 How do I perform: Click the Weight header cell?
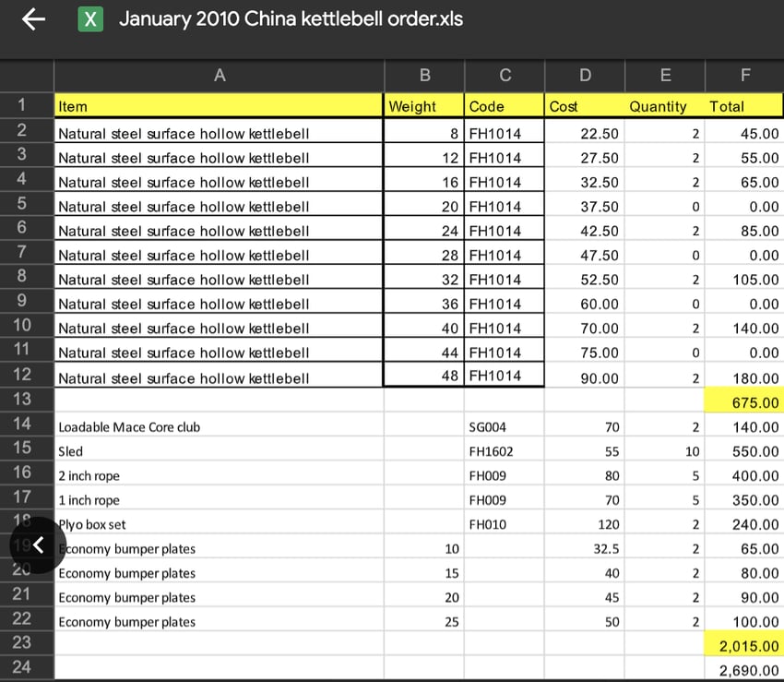coord(424,105)
